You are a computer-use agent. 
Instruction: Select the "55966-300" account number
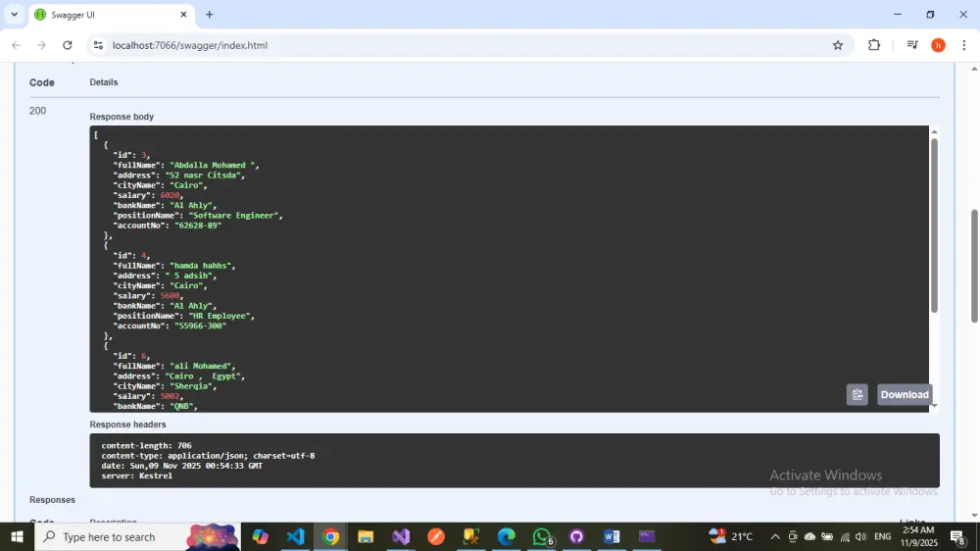point(200,326)
